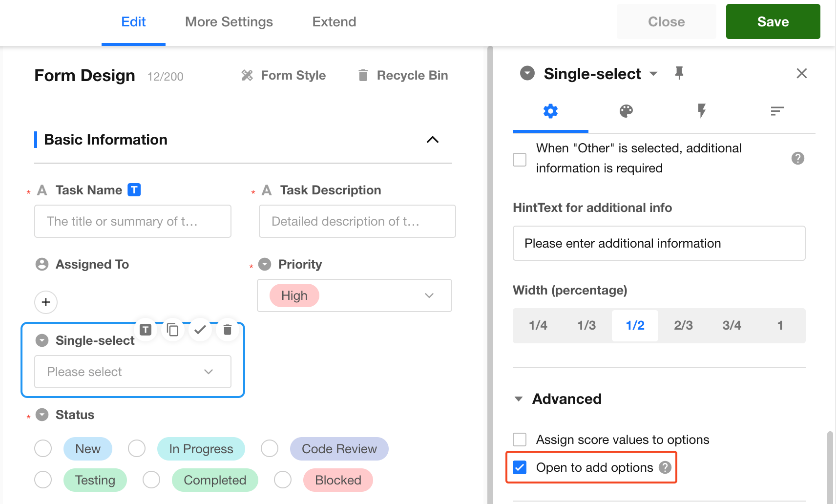The image size is (837, 504).
Task: Open the Priority dropdown showing High
Action: pyautogui.click(x=355, y=295)
